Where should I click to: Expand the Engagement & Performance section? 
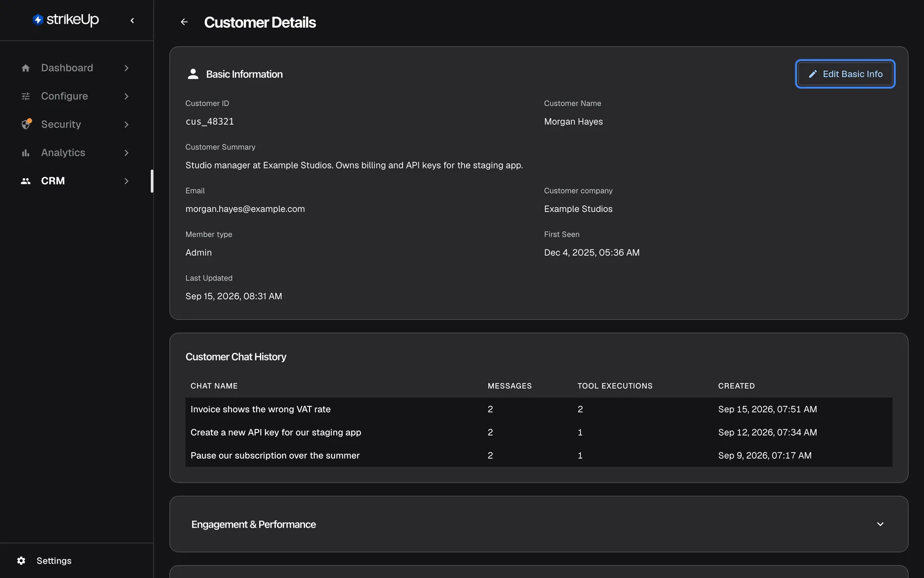click(880, 524)
